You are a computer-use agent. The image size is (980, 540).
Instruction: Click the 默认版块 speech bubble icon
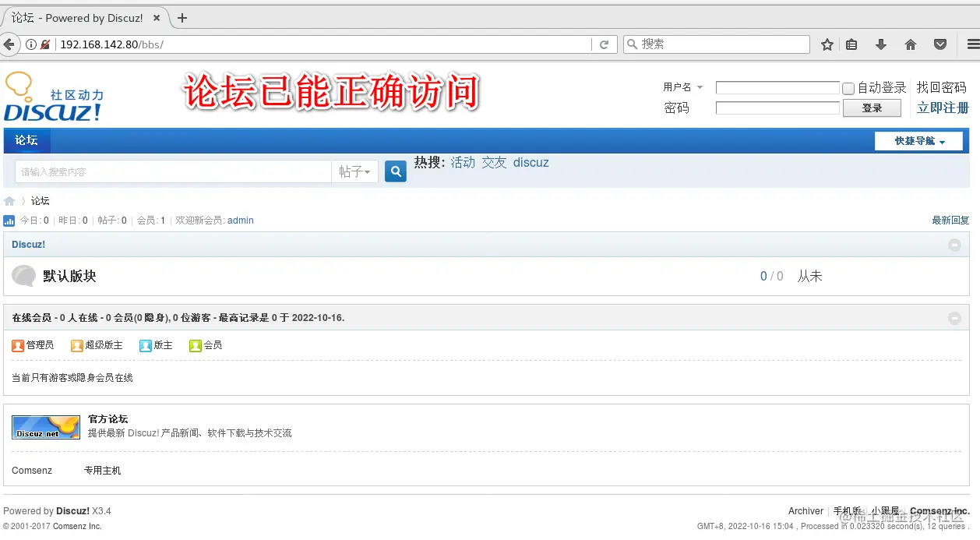coord(24,276)
